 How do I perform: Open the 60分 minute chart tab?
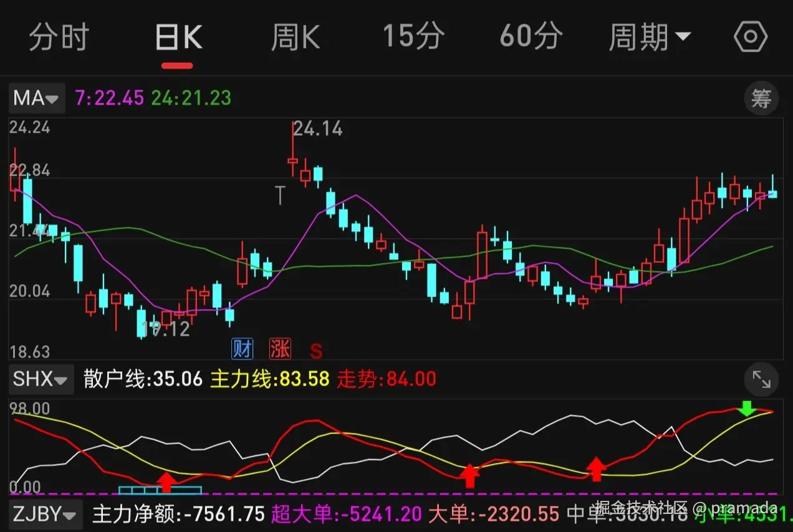pyautogui.click(x=531, y=37)
